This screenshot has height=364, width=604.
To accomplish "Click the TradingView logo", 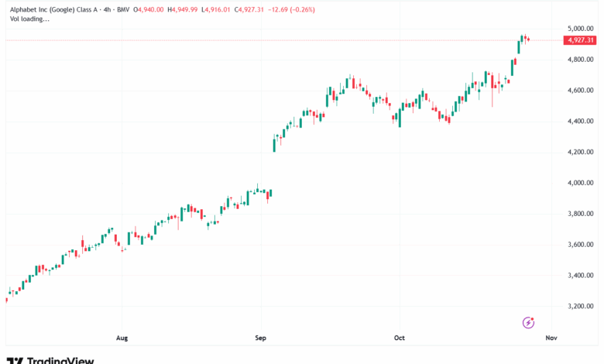I will (x=50, y=359).
